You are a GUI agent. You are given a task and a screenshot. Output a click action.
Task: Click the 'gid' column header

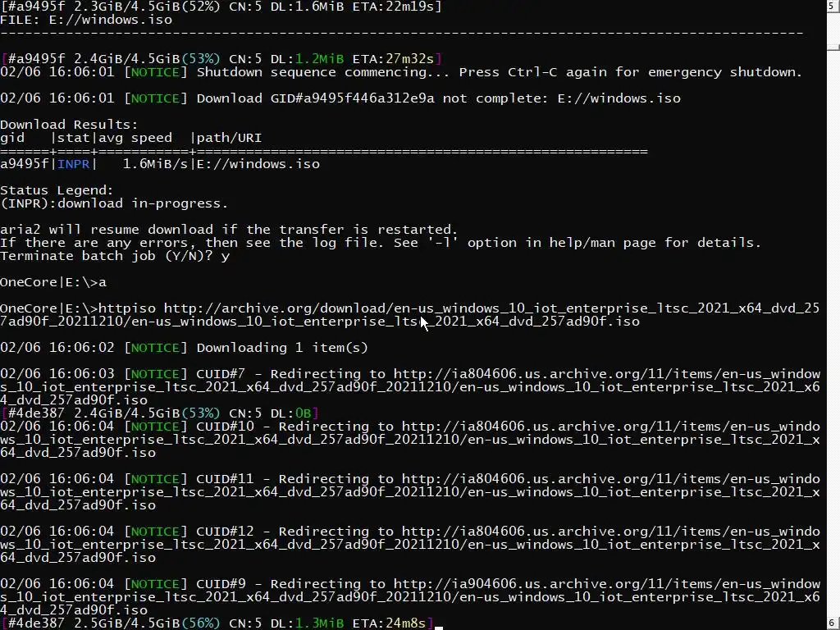point(12,138)
